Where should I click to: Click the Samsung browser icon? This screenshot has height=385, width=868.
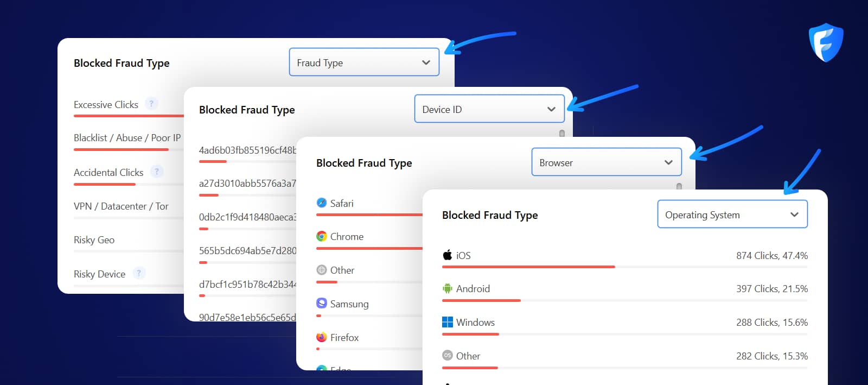click(x=322, y=304)
